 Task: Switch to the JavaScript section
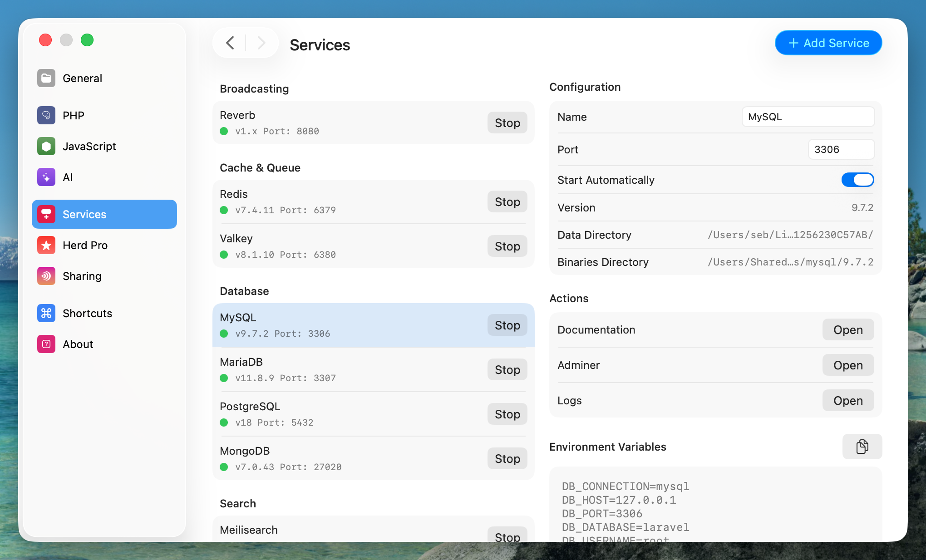coord(104,146)
